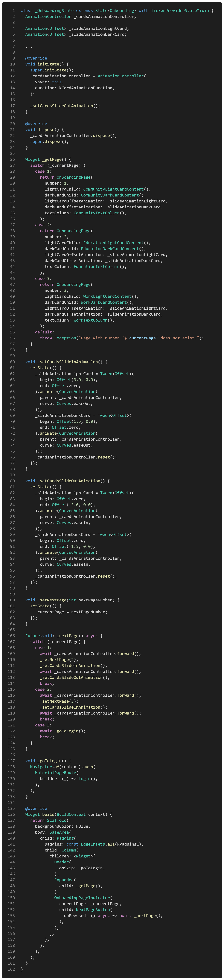Viewport: 224px width, 980px height.
Task: Select 'textColumn: CommunityTextColumn(),' line
Action: [86, 213]
